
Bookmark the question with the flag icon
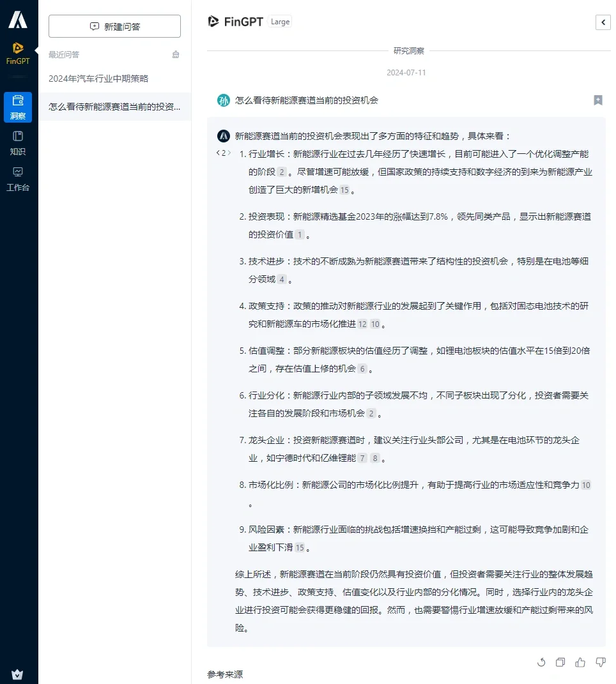tap(598, 100)
